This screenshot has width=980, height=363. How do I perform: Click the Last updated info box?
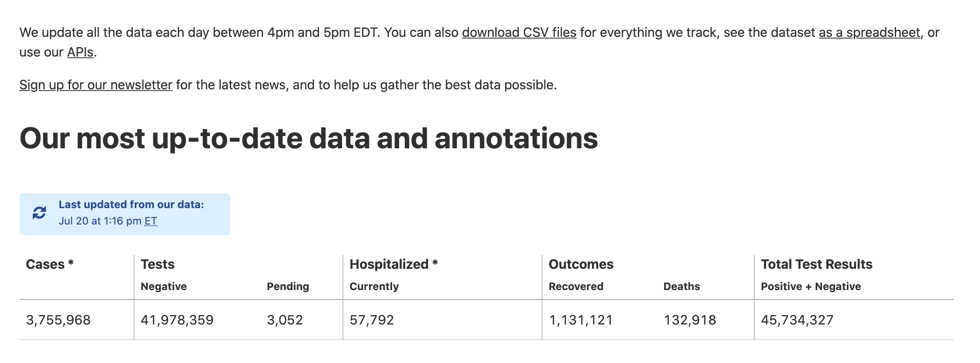point(125,214)
